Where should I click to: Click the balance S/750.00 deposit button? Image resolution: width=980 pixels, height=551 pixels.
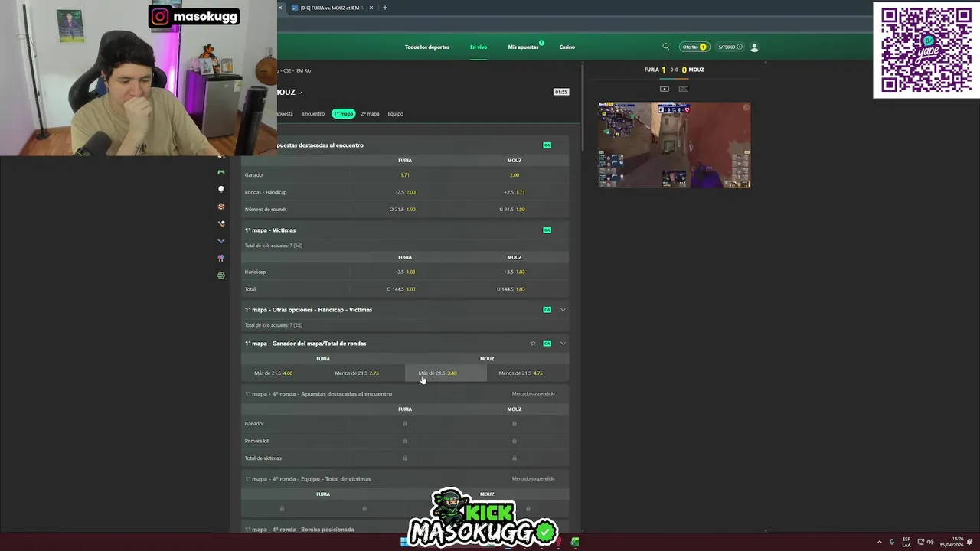pyautogui.click(x=730, y=47)
